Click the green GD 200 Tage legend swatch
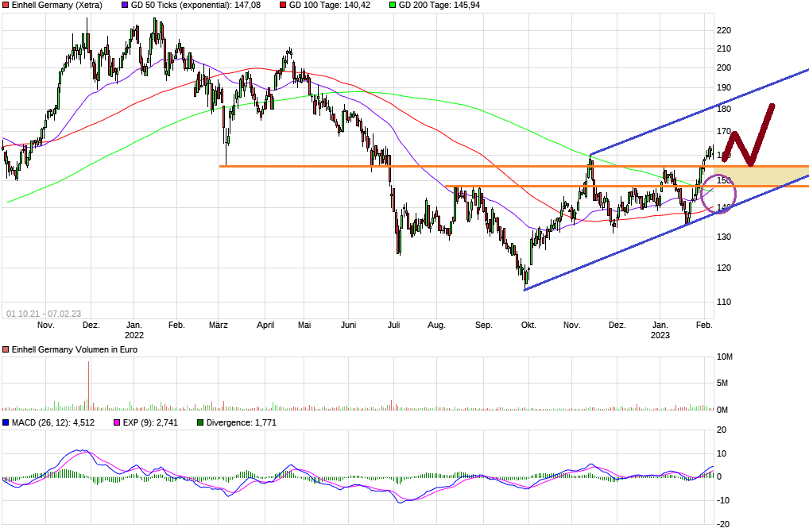 392,5
